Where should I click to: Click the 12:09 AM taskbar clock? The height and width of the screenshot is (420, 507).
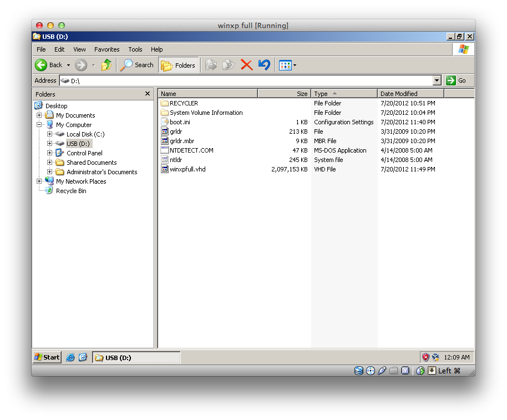click(457, 357)
